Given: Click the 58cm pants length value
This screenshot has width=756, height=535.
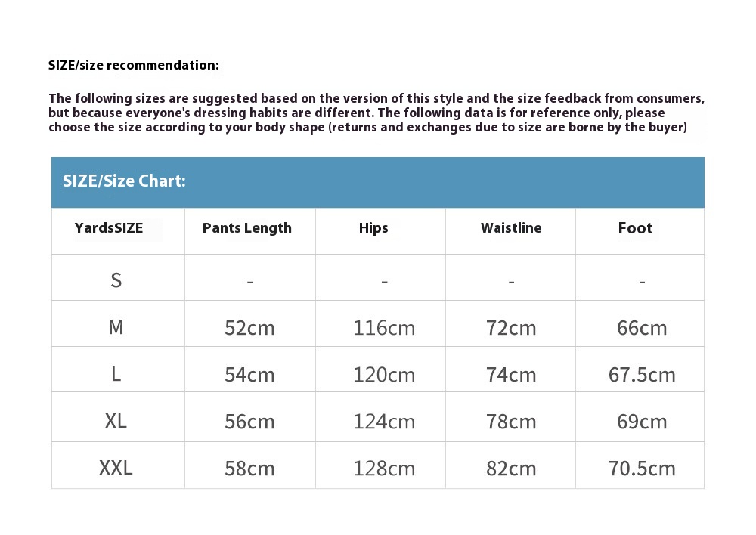Looking at the screenshot, I should click(x=249, y=469).
